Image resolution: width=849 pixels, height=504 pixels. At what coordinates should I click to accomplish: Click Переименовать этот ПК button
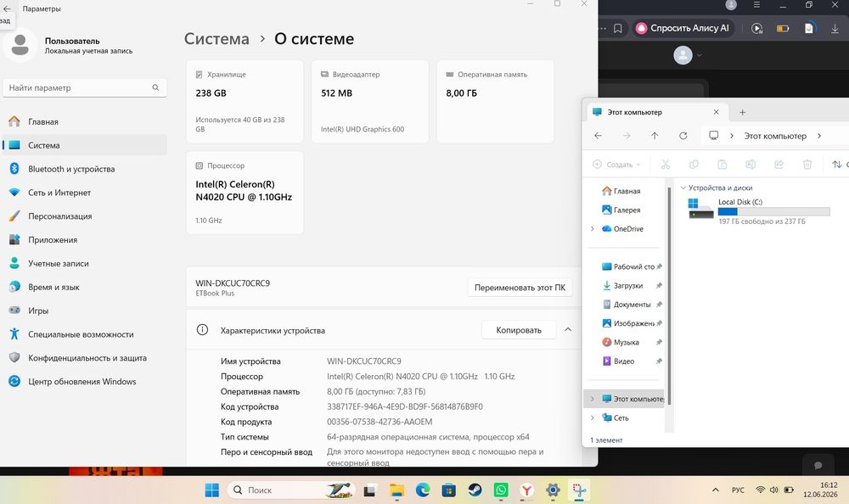tap(520, 288)
